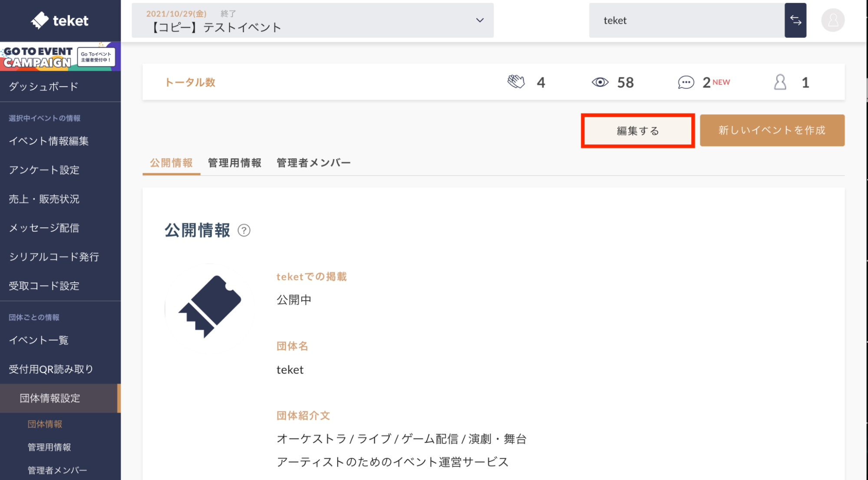The width and height of the screenshot is (868, 480).
Task: Click the teket logo in sidebar
Action: [x=60, y=20]
